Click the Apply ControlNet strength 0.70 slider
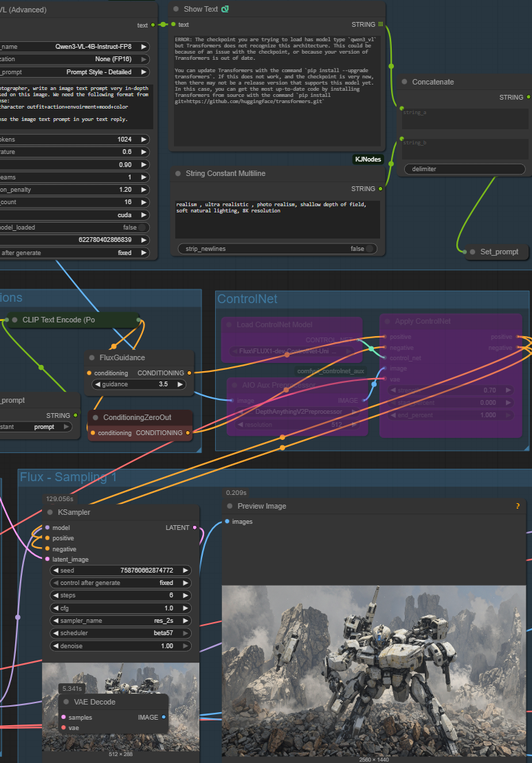The image size is (532, 763). [450, 390]
